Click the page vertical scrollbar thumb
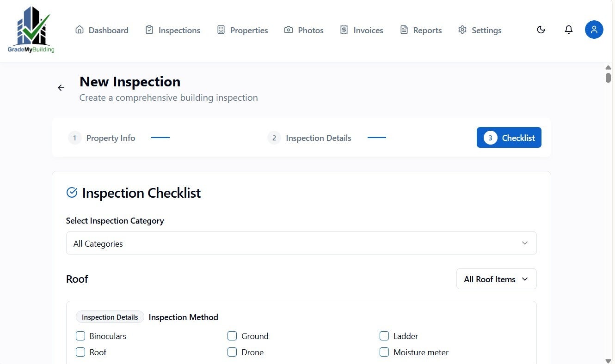 (x=608, y=78)
